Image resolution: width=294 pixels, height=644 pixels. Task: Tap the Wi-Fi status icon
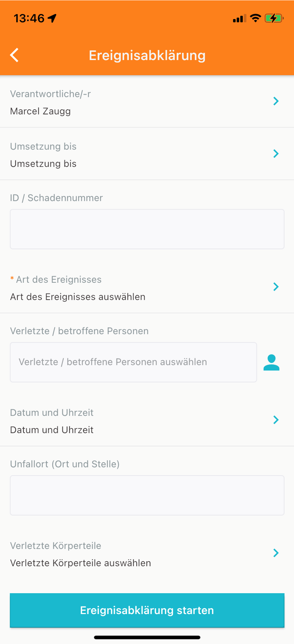255,18
